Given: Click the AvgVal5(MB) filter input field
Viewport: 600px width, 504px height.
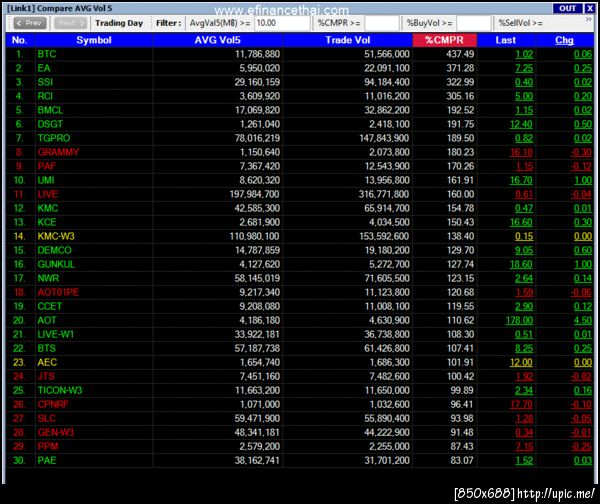Looking at the screenshot, I should 282,23.
